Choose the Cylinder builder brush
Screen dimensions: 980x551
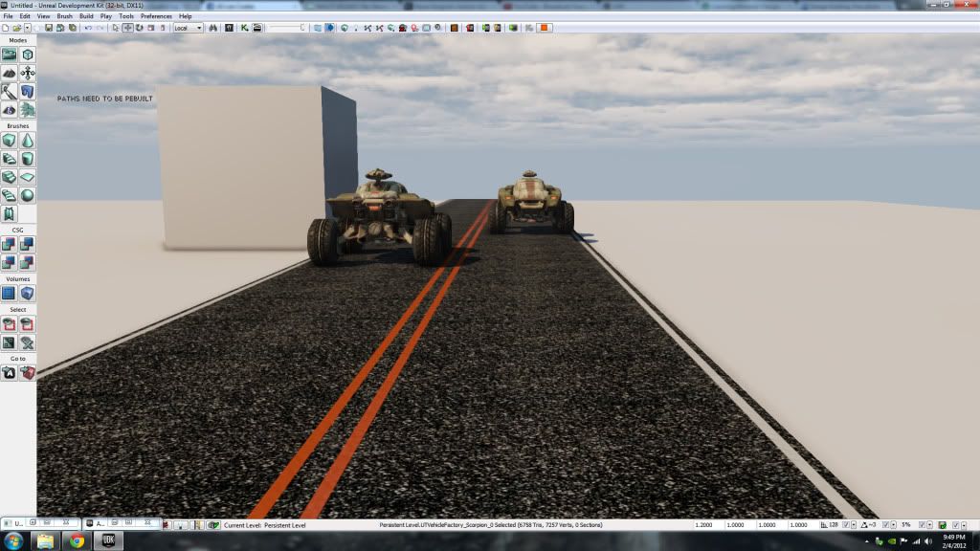click(x=27, y=159)
